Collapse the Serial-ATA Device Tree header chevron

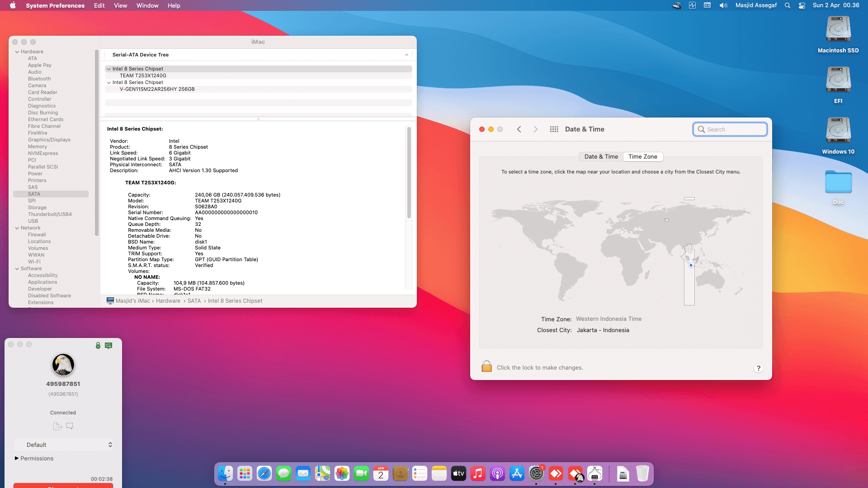[406, 55]
